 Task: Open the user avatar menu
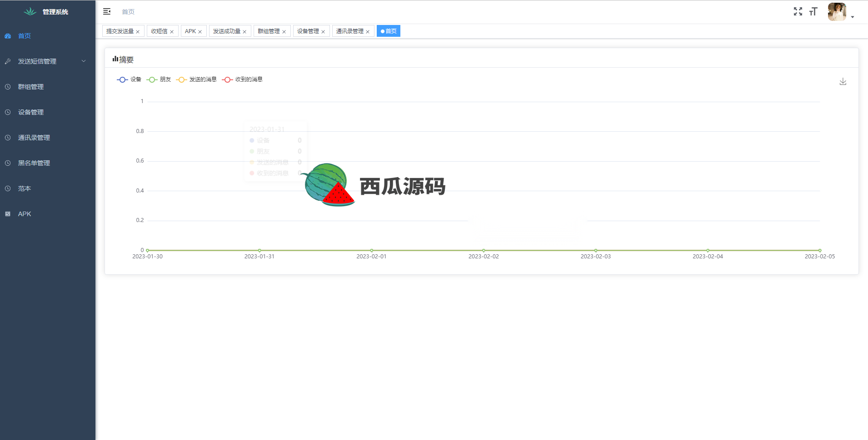(837, 12)
